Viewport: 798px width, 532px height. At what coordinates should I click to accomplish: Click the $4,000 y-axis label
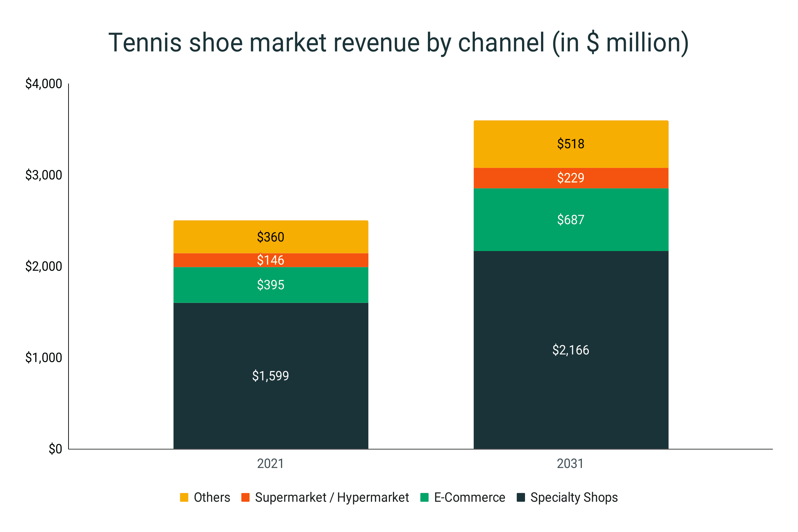click(x=44, y=84)
